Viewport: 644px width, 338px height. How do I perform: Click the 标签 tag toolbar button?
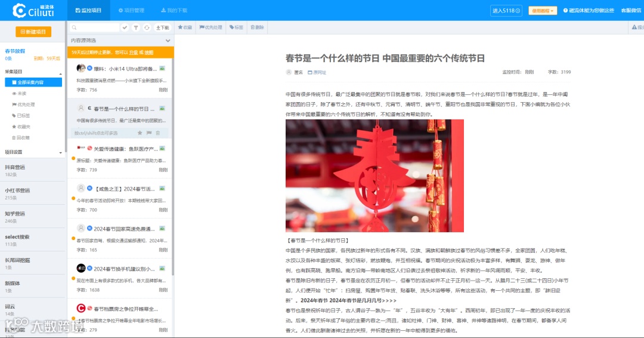[x=236, y=27]
